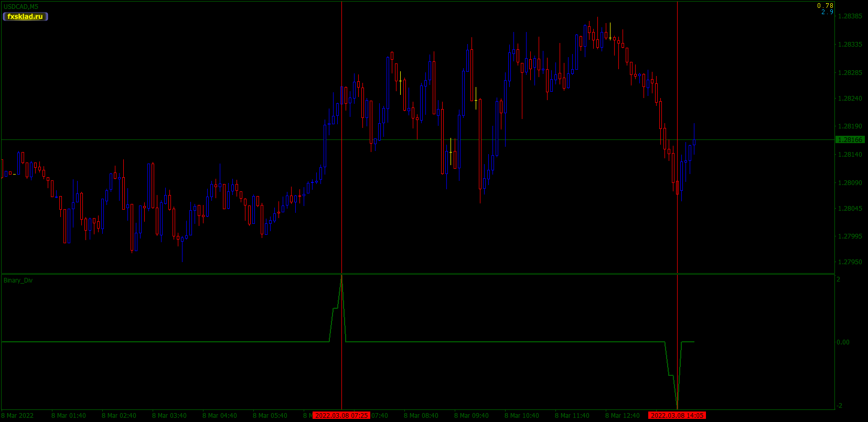Image resolution: width=868 pixels, height=422 pixels.
Task: Click the "8 Mar 02:40" time label
Action: pyautogui.click(x=119, y=416)
